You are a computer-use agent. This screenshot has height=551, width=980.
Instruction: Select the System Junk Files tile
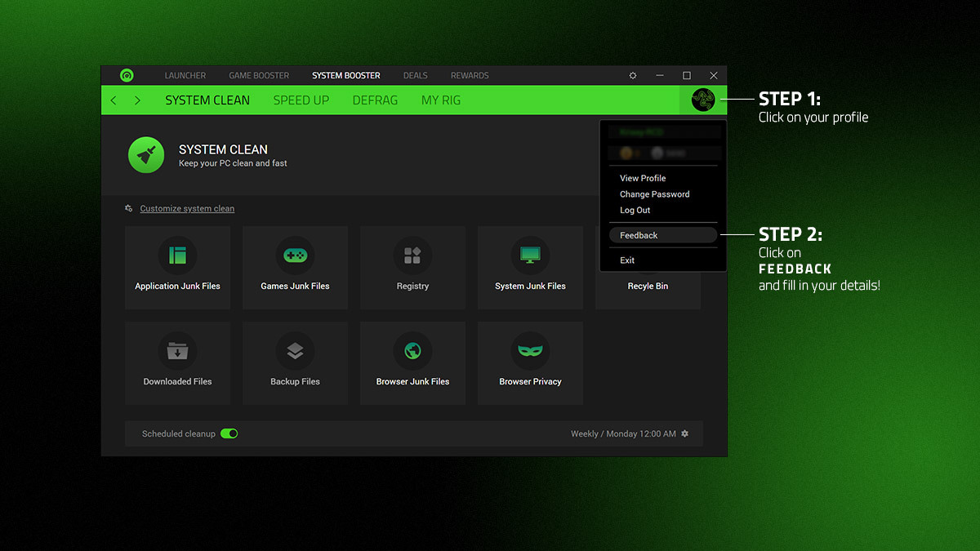coord(531,268)
